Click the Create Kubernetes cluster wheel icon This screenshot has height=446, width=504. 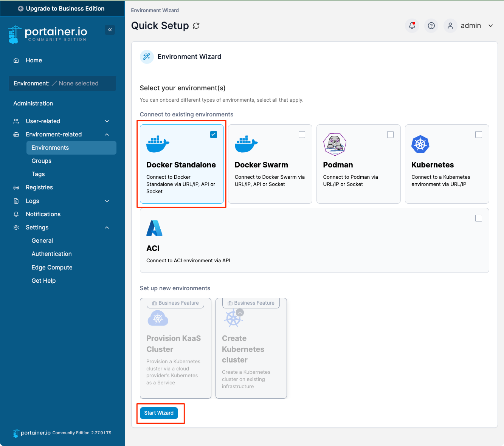(x=234, y=318)
